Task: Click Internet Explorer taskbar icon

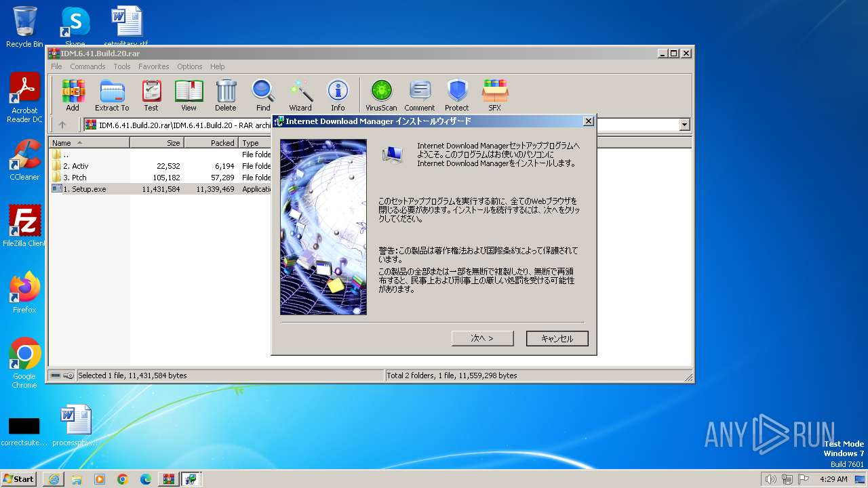Action: 54,479
